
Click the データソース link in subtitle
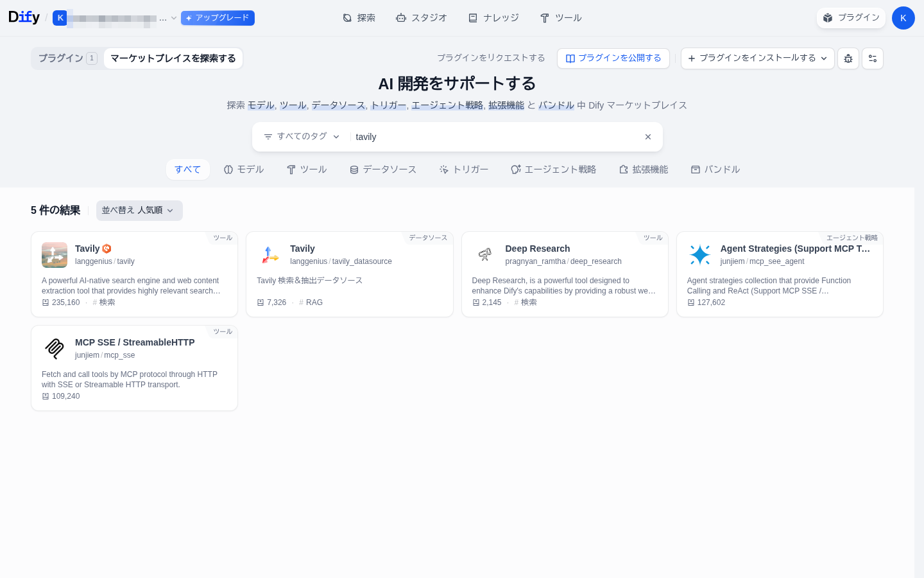pos(339,105)
